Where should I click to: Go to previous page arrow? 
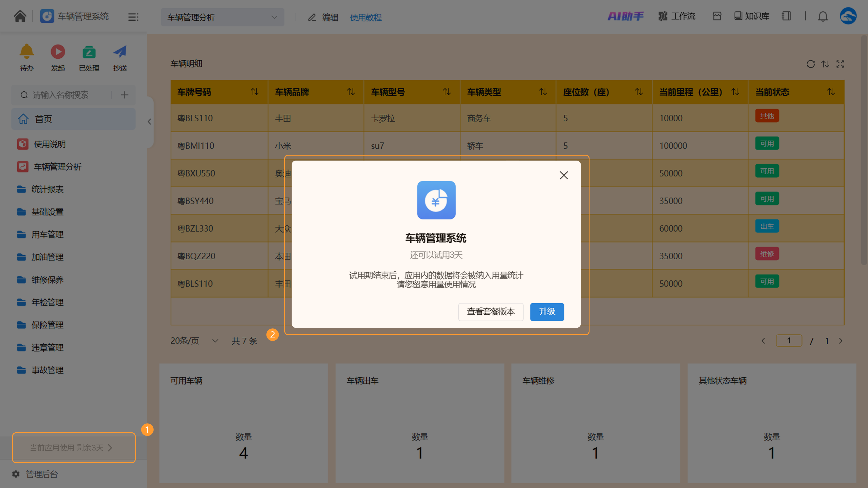pyautogui.click(x=763, y=341)
